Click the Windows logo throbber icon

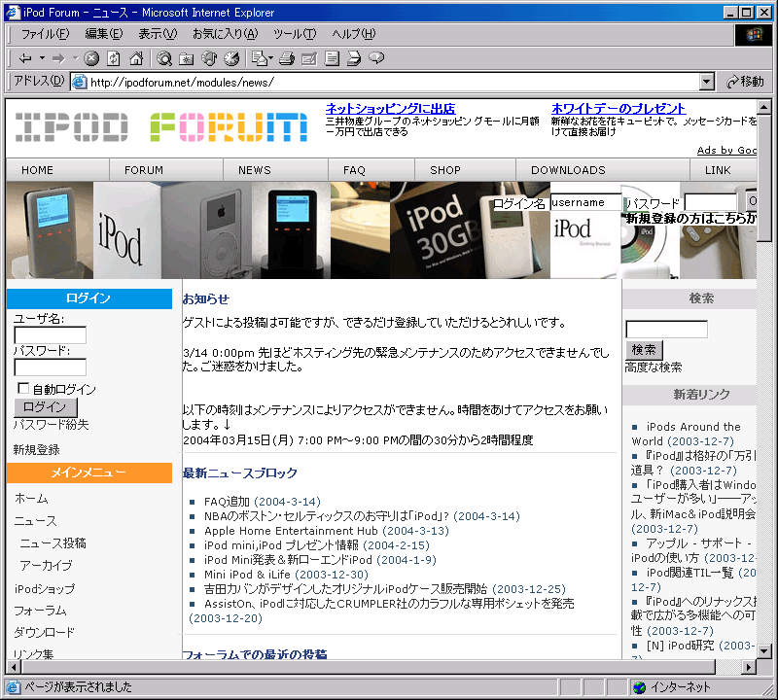click(753, 34)
